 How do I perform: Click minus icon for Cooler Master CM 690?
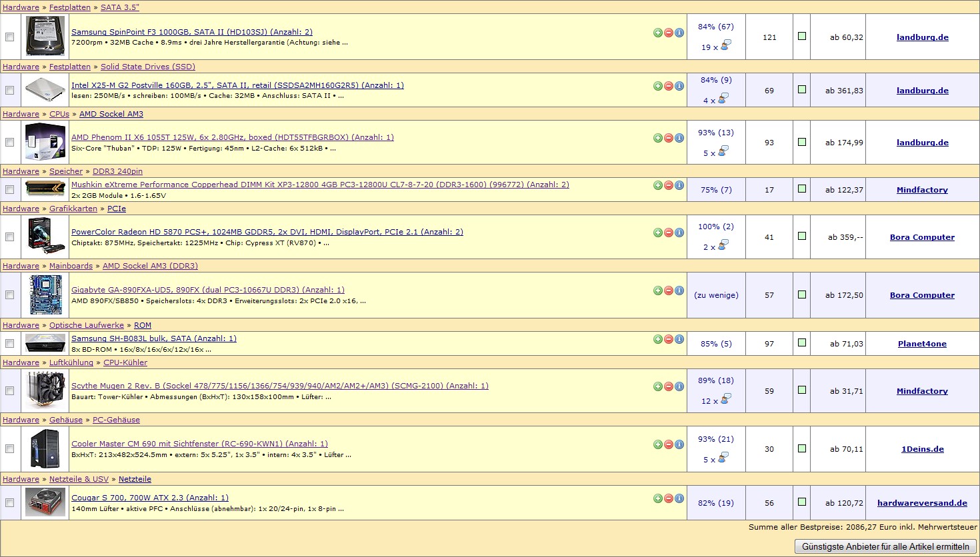click(669, 444)
